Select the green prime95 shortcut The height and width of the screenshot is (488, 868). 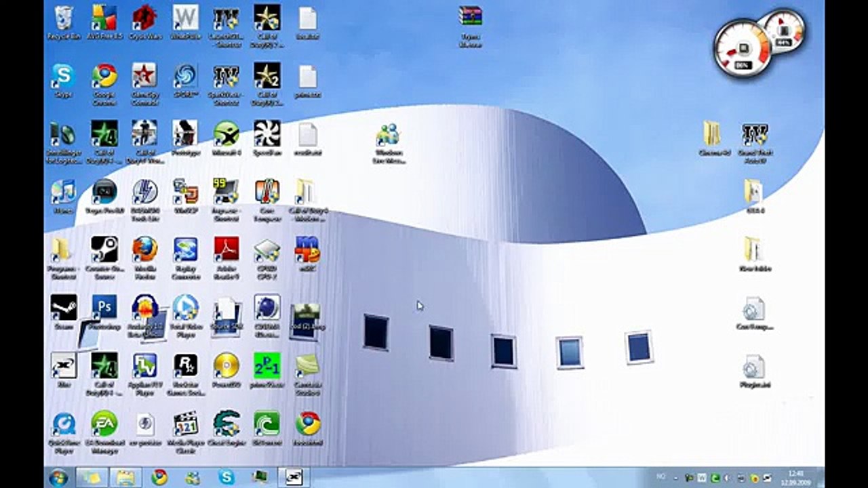pyautogui.click(x=267, y=371)
